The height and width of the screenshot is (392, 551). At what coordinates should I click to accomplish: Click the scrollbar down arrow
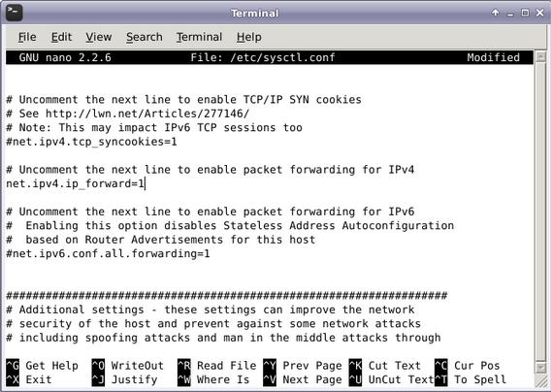540,368
